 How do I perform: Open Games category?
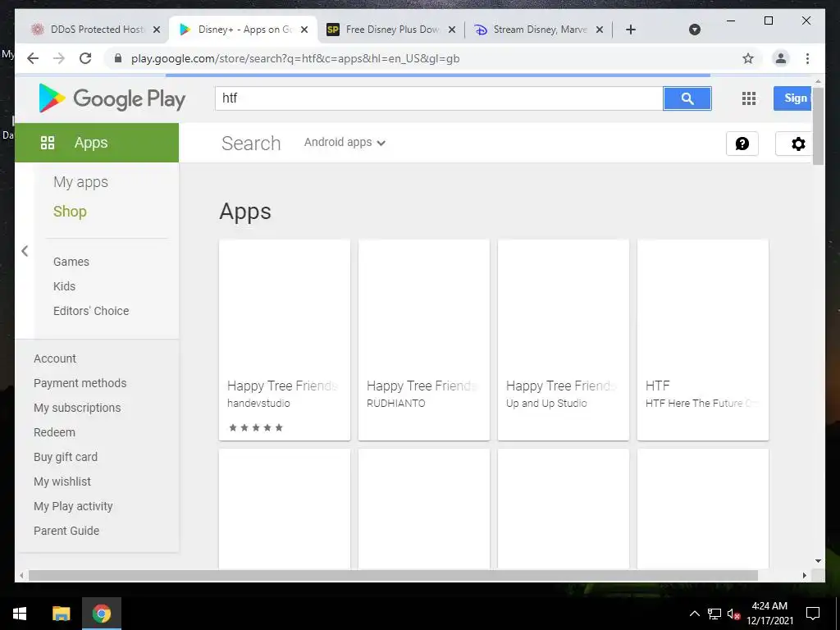click(71, 262)
